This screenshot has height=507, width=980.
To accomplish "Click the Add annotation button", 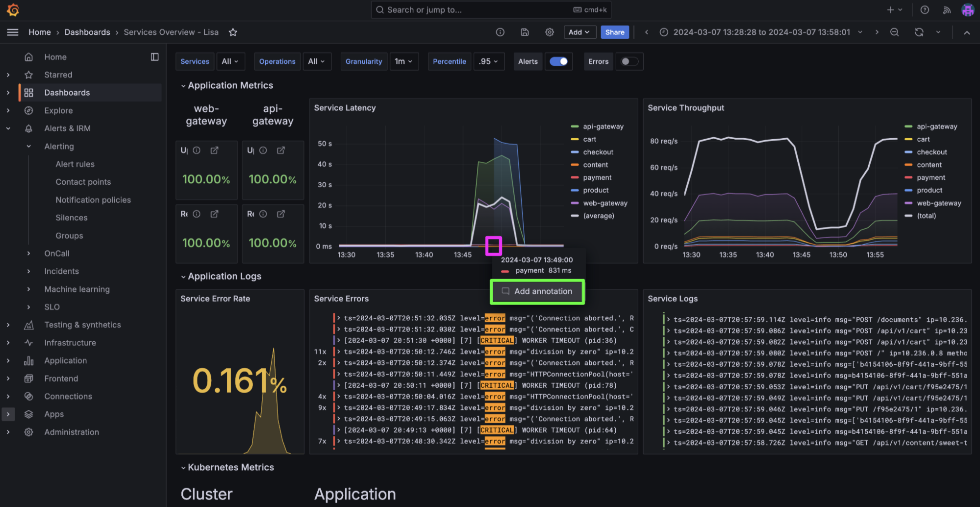I will pyautogui.click(x=537, y=291).
